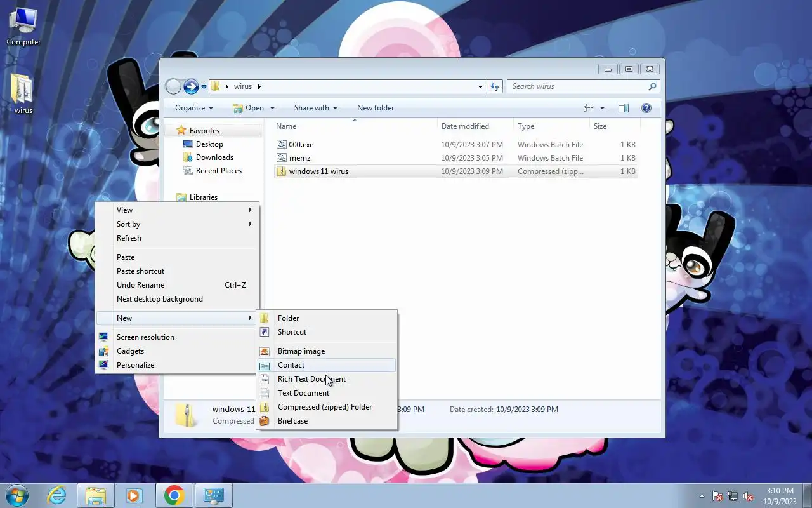Expand the address bar history dropdown

480,86
